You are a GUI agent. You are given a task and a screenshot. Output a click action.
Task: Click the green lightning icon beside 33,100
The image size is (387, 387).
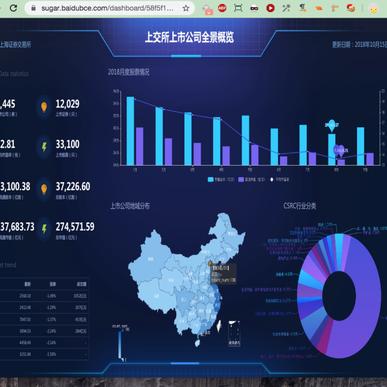tap(44, 147)
